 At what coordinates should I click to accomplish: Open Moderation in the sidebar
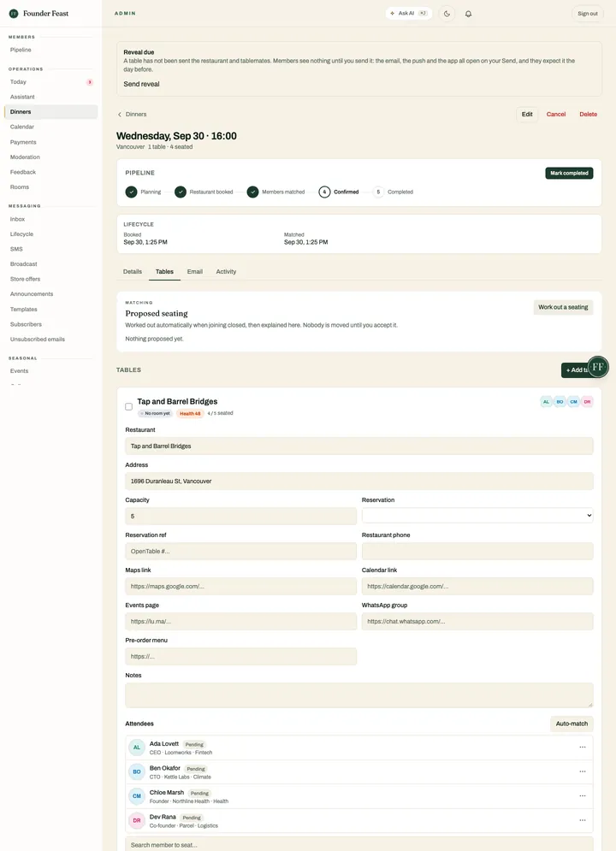point(50,157)
